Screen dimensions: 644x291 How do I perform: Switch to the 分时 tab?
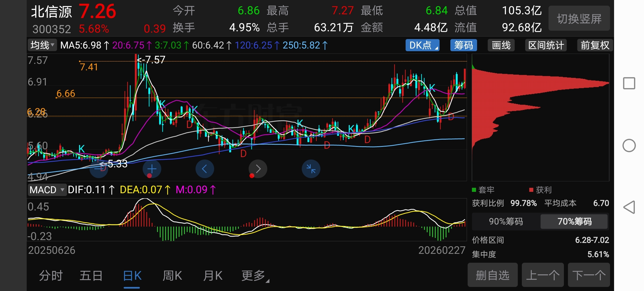51,276
